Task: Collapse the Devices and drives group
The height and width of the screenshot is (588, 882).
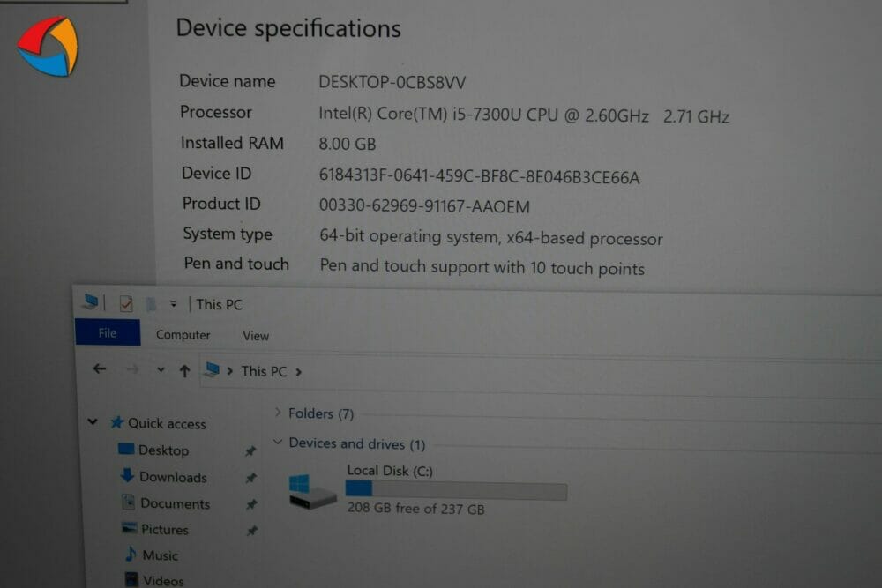Action: [278, 442]
